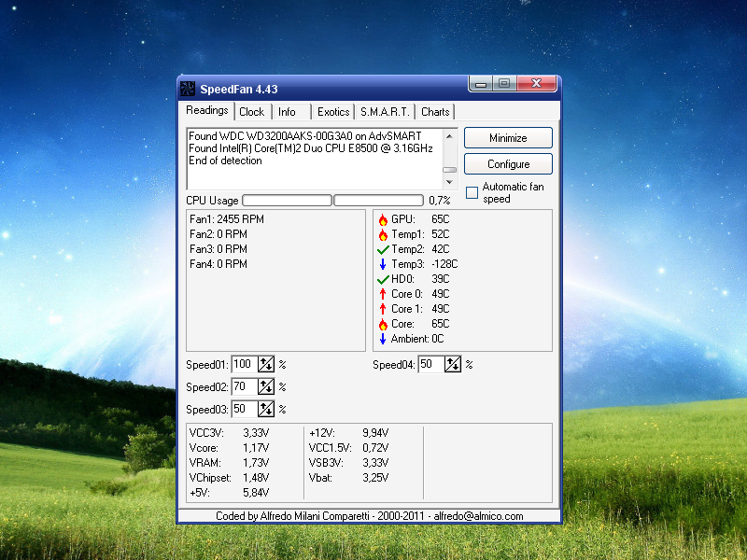
Task: Open the S.M.A.R.T. tab
Action: (x=385, y=112)
